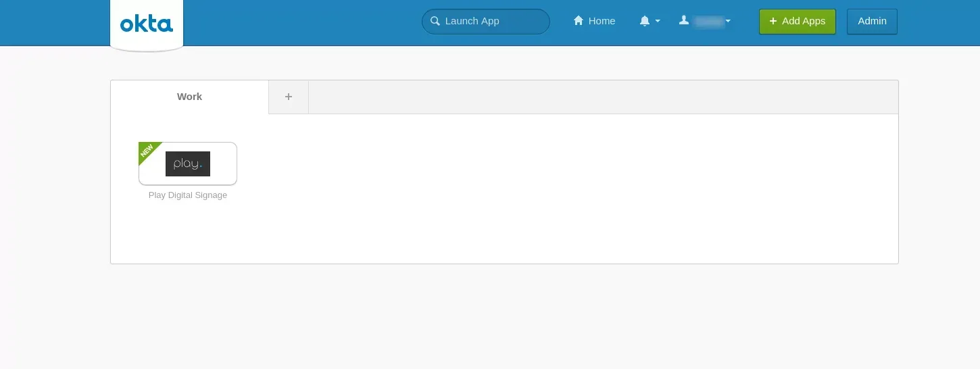Add a new tab with the plus
This screenshot has width=980, height=369.
tap(289, 97)
